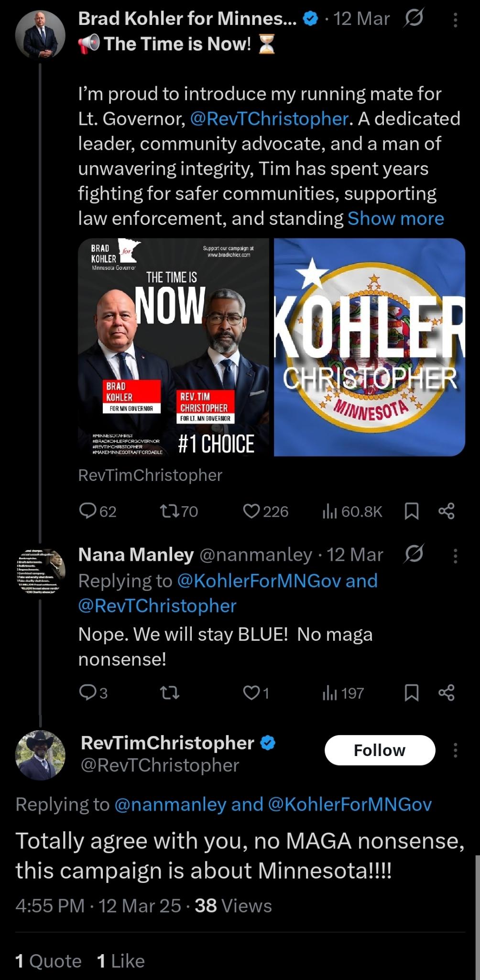Expand post text with Show more
The height and width of the screenshot is (980, 480).
coord(396,219)
